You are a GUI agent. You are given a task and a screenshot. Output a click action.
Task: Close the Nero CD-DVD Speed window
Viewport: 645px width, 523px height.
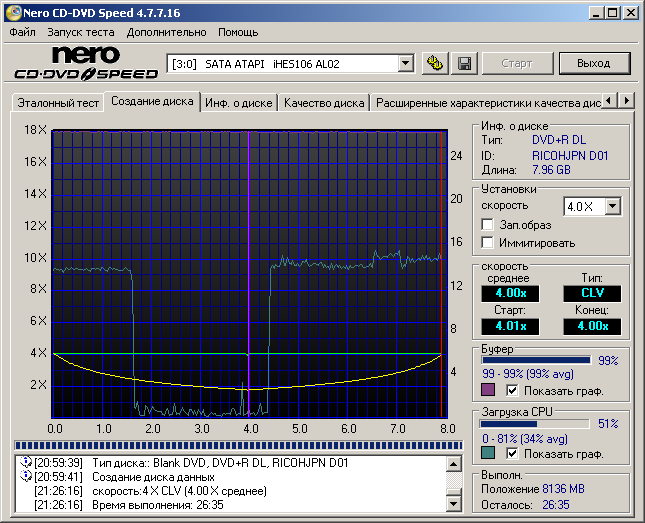tap(630, 13)
